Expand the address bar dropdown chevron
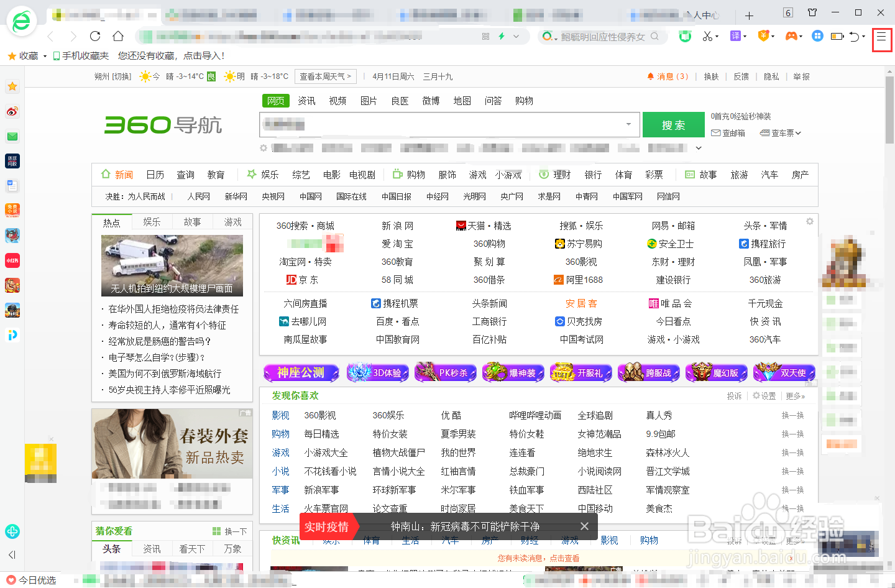The image size is (895, 588). (x=516, y=37)
